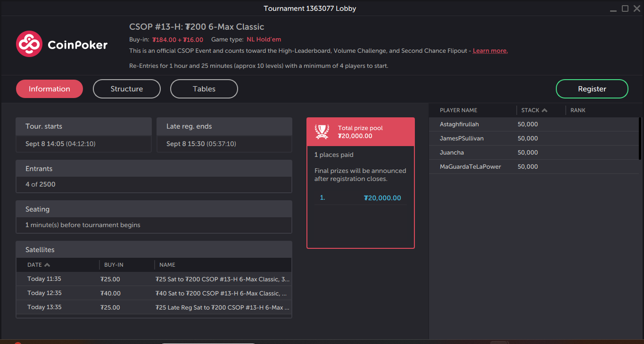Click the CoinPoker logo icon
644x344 pixels.
click(x=29, y=44)
